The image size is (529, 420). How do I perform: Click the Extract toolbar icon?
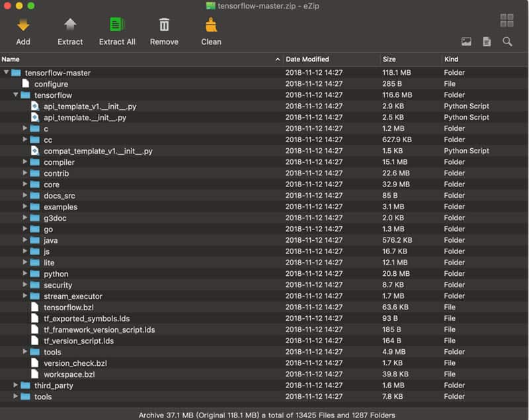tap(69, 26)
